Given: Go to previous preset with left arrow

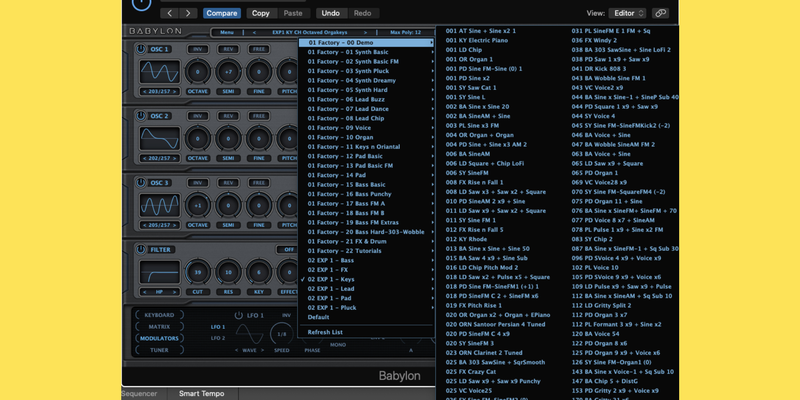Looking at the screenshot, I should [x=168, y=13].
